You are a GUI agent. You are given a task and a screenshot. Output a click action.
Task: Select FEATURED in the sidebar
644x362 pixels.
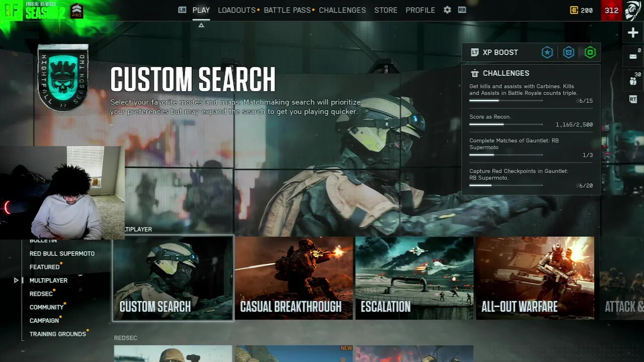click(44, 267)
